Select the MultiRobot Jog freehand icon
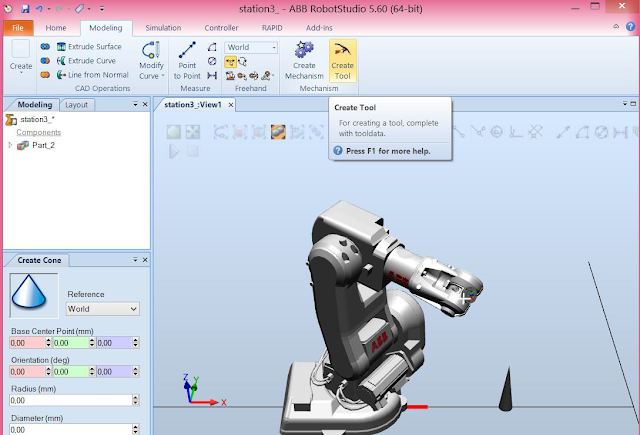Image resolution: width=640 pixels, height=435 pixels. (267, 75)
